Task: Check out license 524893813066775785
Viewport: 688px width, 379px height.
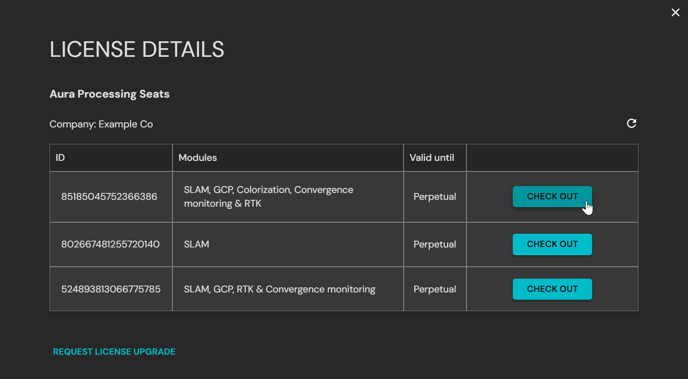Action: pos(552,289)
